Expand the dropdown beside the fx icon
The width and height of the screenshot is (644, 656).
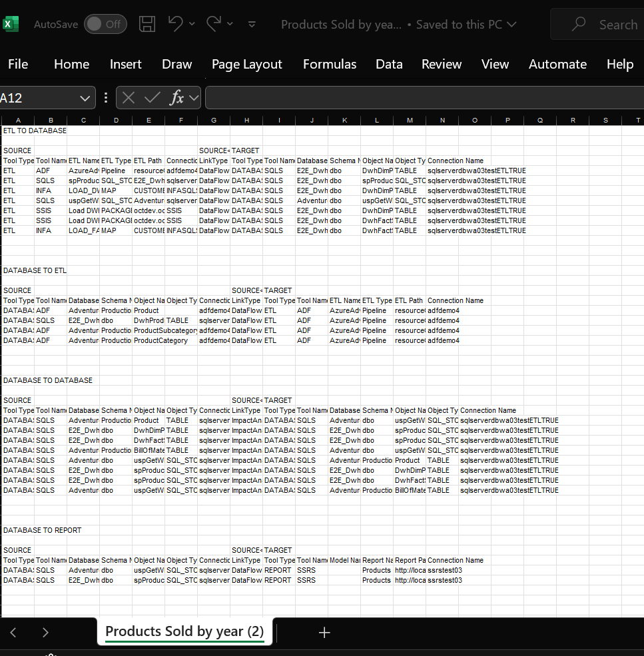click(193, 98)
